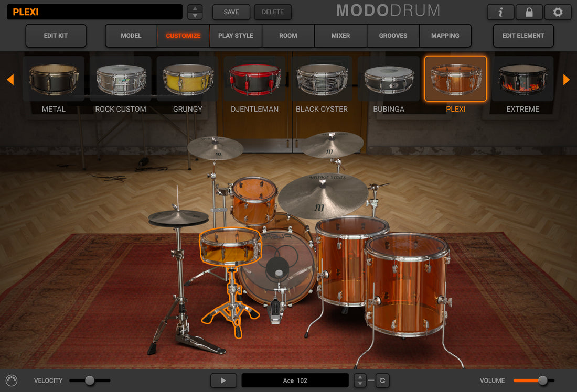
Task: Select the highlighted snare drum in kit
Action: (230, 246)
